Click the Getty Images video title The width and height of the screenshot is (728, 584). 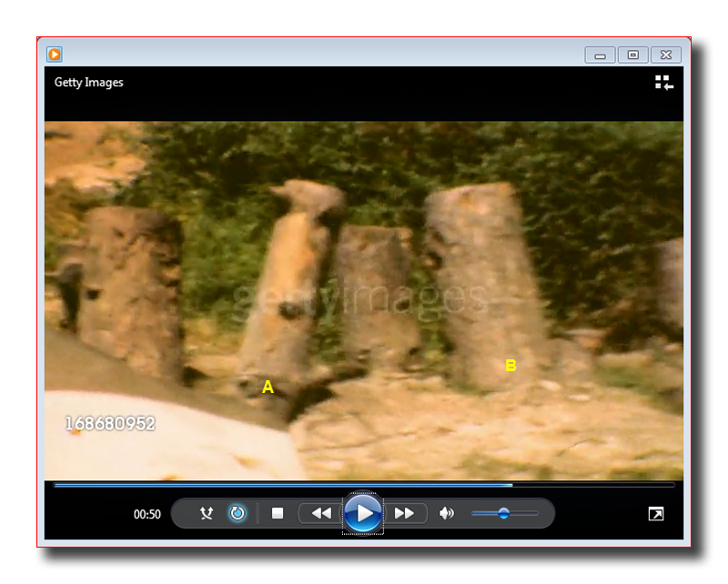pyautogui.click(x=89, y=83)
